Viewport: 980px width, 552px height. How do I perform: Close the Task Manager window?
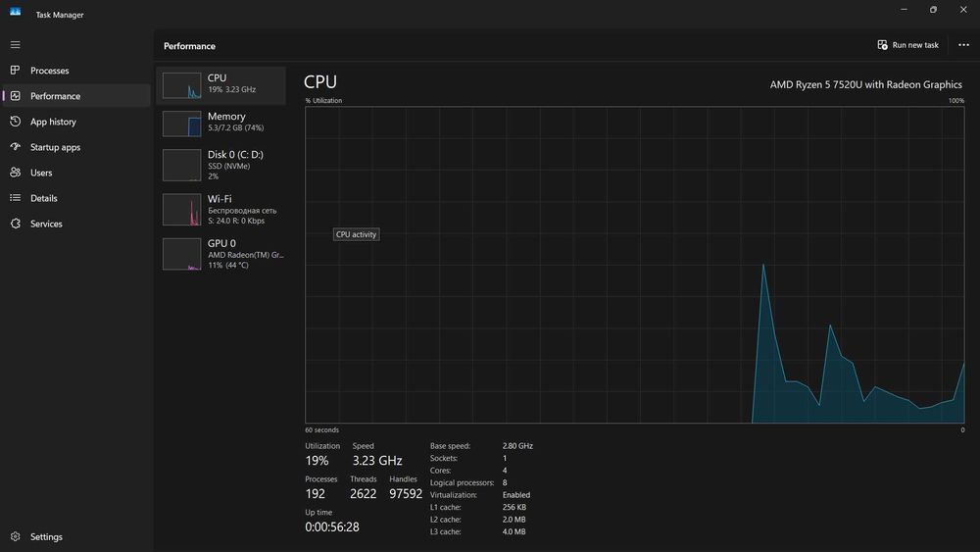pos(963,10)
